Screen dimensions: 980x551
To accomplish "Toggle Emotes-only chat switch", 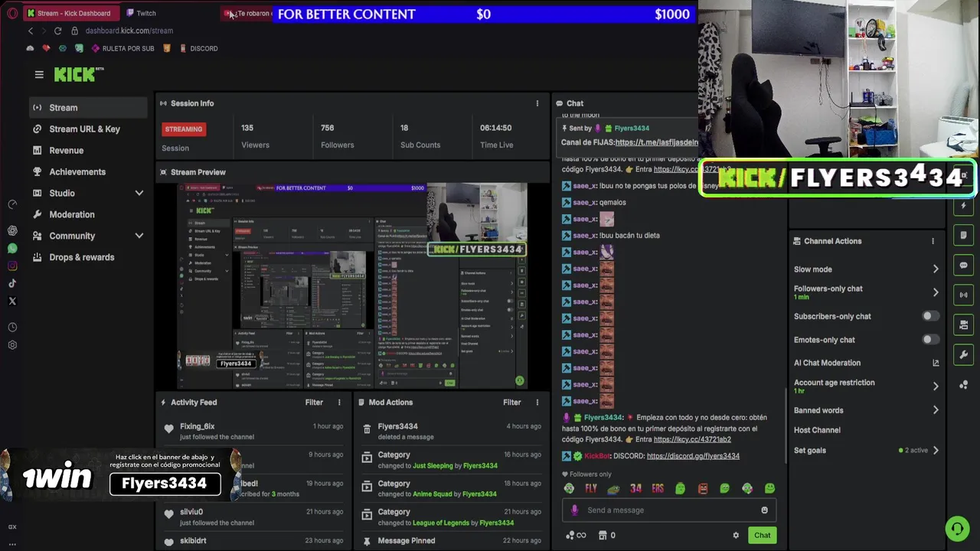I will point(929,340).
